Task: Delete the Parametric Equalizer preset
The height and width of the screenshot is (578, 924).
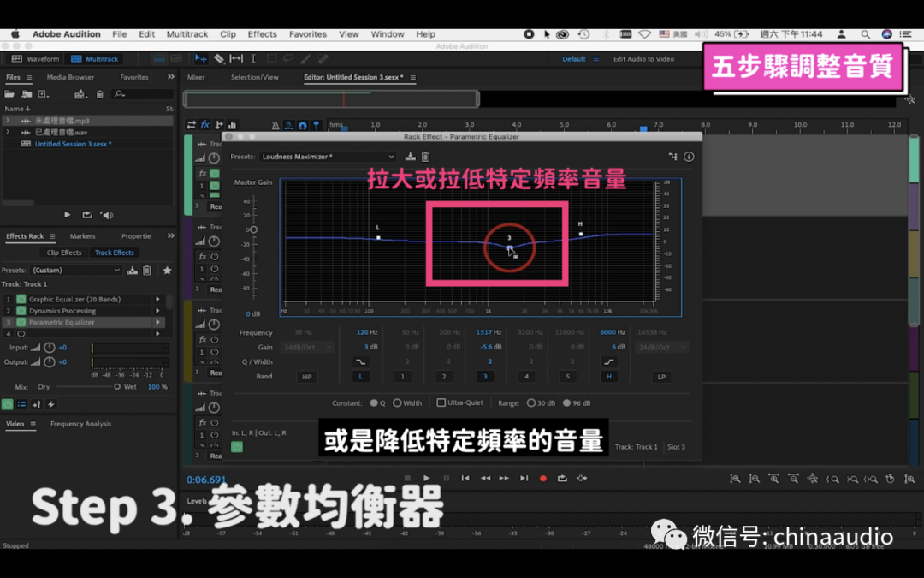Action: click(x=425, y=157)
